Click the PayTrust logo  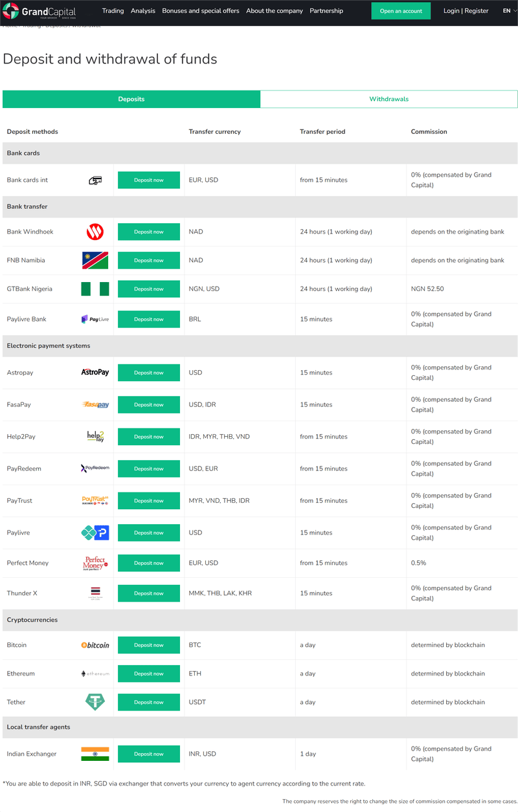[x=95, y=501]
